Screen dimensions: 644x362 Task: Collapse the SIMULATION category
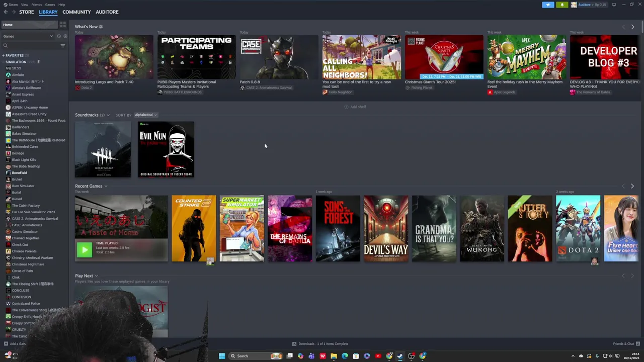pos(3,62)
